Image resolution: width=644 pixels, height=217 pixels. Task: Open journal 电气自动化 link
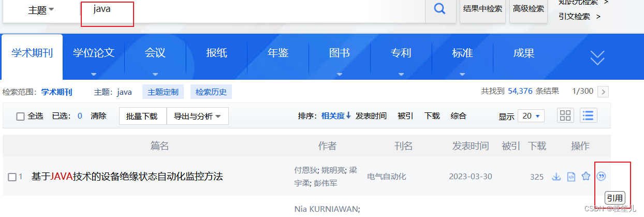[x=387, y=177]
